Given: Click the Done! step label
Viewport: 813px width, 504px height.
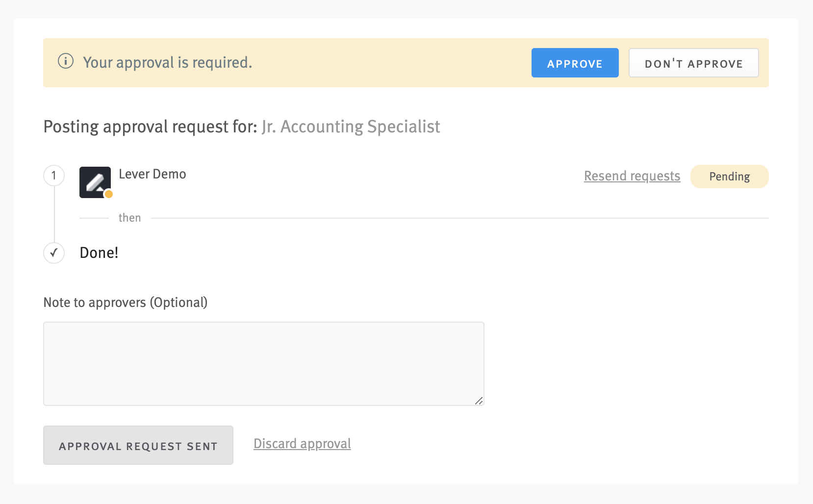Looking at the screenshot, I should tap(99, 252).
